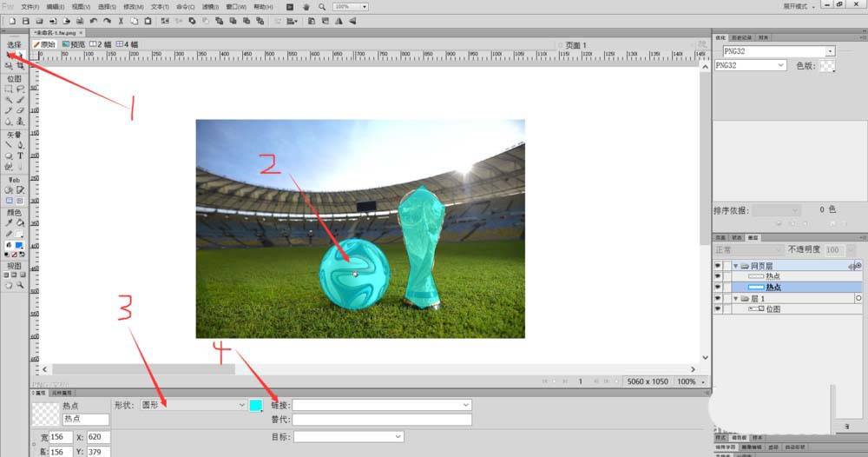Screen dimensions: 868x457
Task: Click the magnifier Zoom tool in the top bar
Action: pos(322,6)
